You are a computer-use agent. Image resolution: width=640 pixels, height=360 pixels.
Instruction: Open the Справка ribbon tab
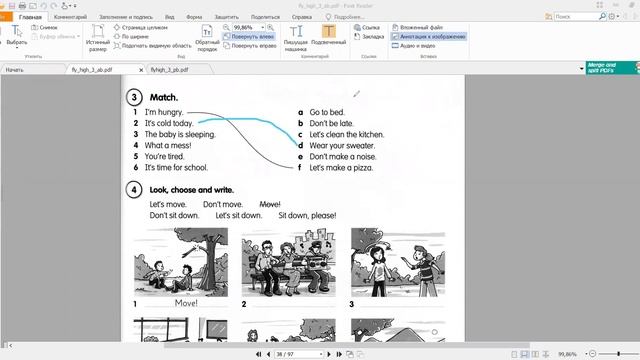click(x=302, y=17)
